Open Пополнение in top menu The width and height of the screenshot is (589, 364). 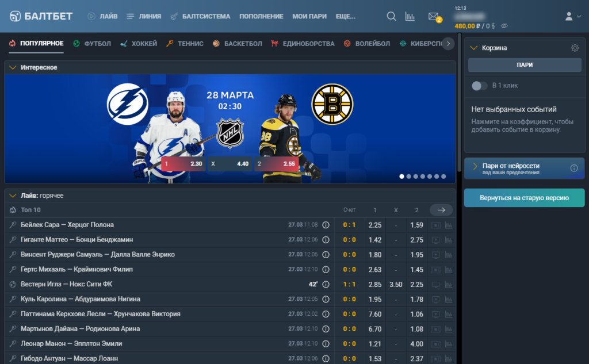pos(262,17)
